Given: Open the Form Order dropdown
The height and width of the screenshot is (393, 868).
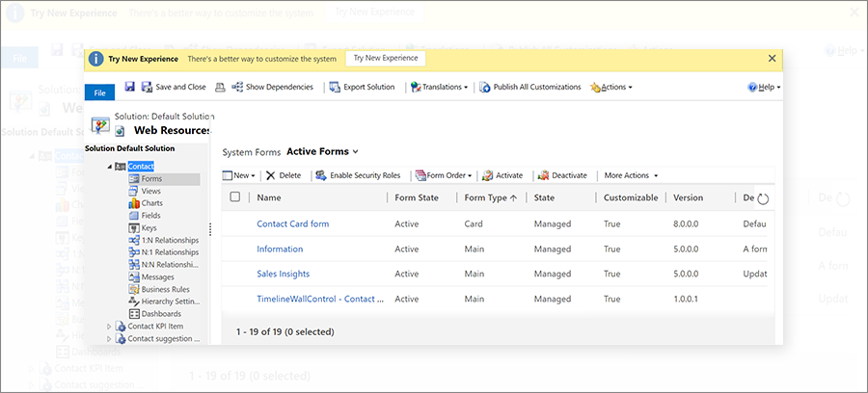Looking at the screenshot, I should (x=443, y=175).
